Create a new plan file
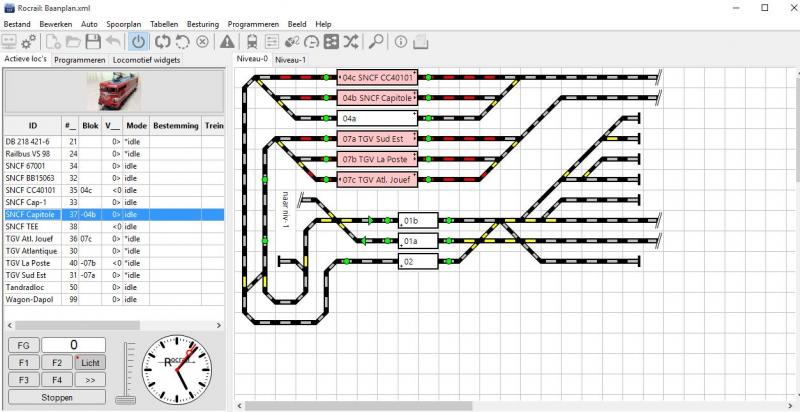Image resolution: width=800 pixels, height=412 pixels. pos(53,42)
